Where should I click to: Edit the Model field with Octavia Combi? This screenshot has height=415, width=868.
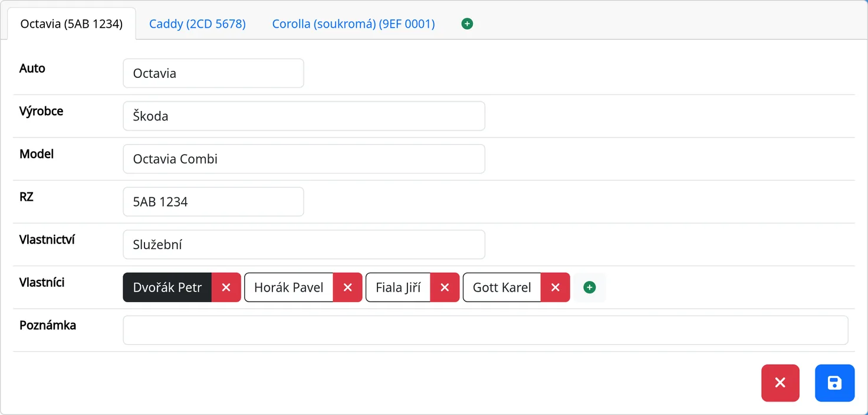click(x=304, y=159)
